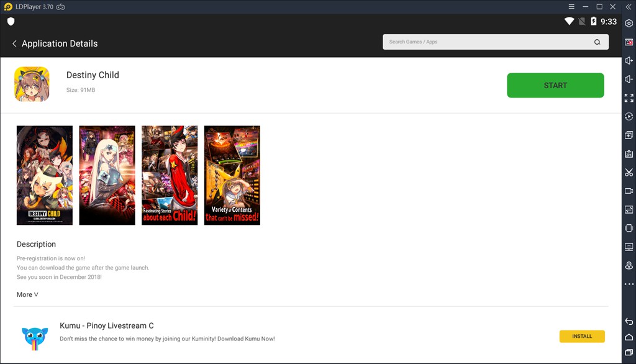Open the multi-instance manager icon
The height and width of the screenshot is (364, 636).
[x=629, y=135]
